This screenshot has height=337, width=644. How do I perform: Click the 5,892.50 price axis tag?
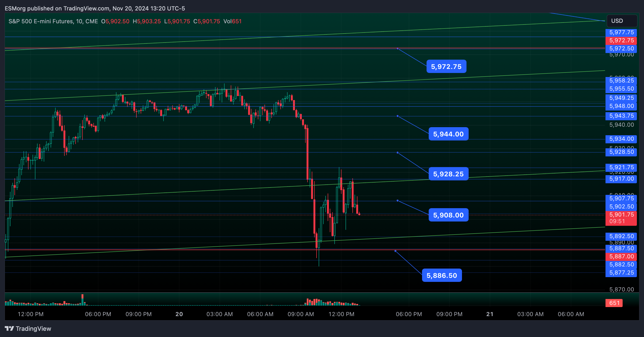coord(621,236)
